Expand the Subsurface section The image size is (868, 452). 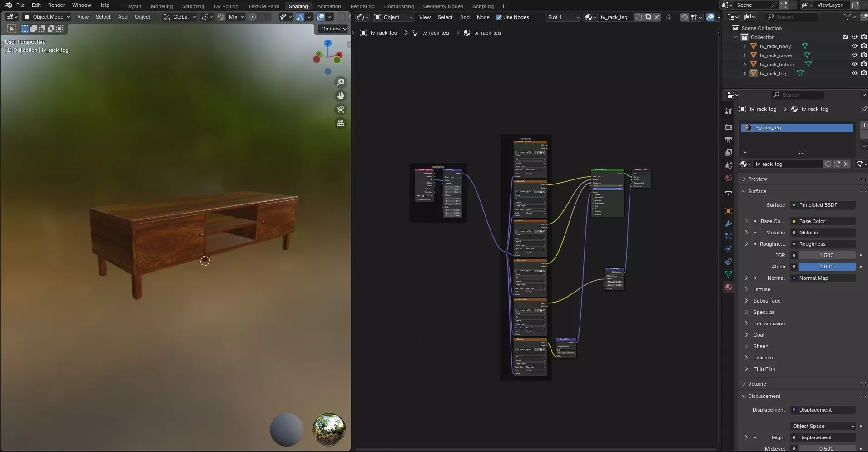767,301
